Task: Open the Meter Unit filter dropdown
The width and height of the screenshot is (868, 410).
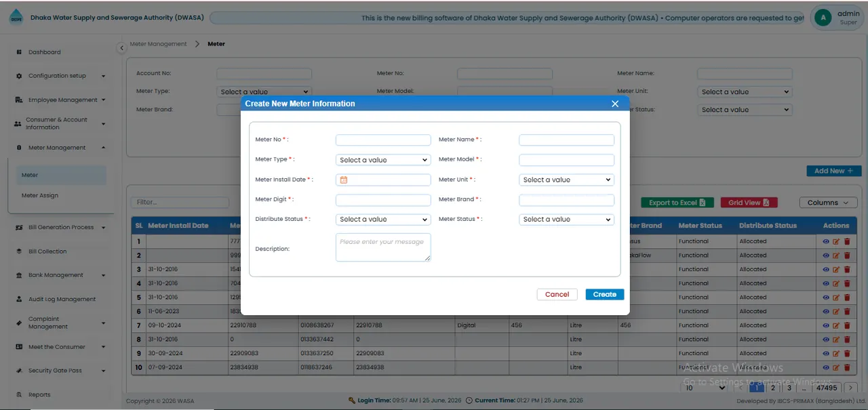Action: [x=745, y=91]
